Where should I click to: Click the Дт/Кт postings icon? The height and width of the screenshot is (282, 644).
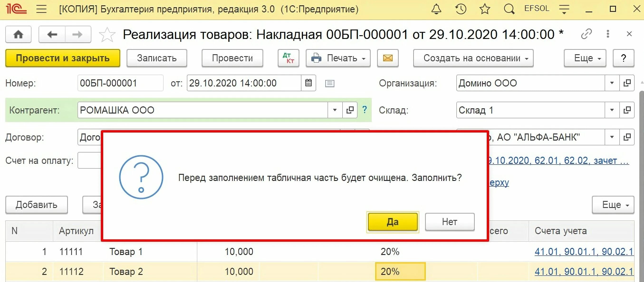click(288, 58)
